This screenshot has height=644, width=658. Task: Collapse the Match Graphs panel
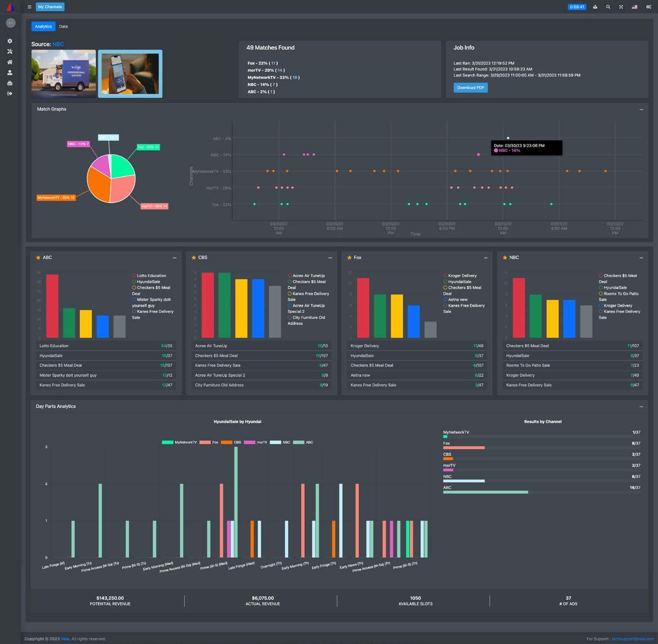click(x=641, y=110)
